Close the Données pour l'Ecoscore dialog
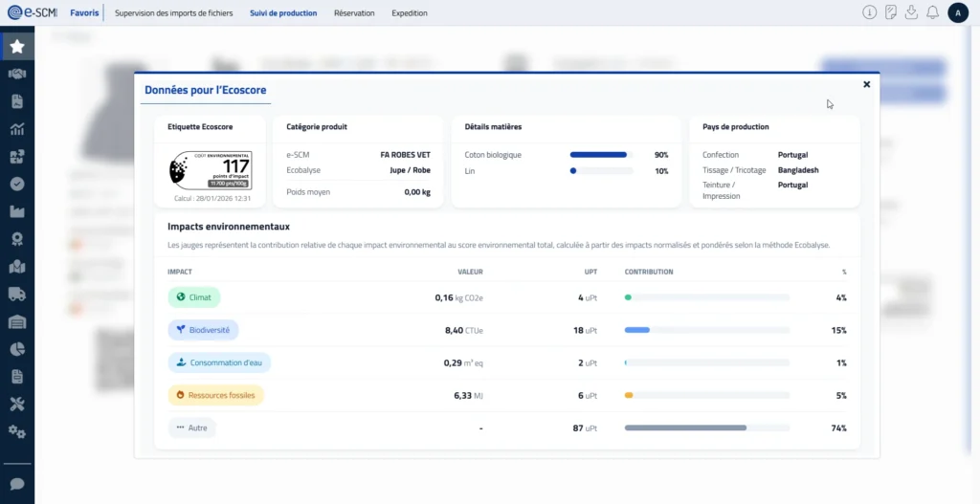The image size is (980, 504). tap(866, 84)
